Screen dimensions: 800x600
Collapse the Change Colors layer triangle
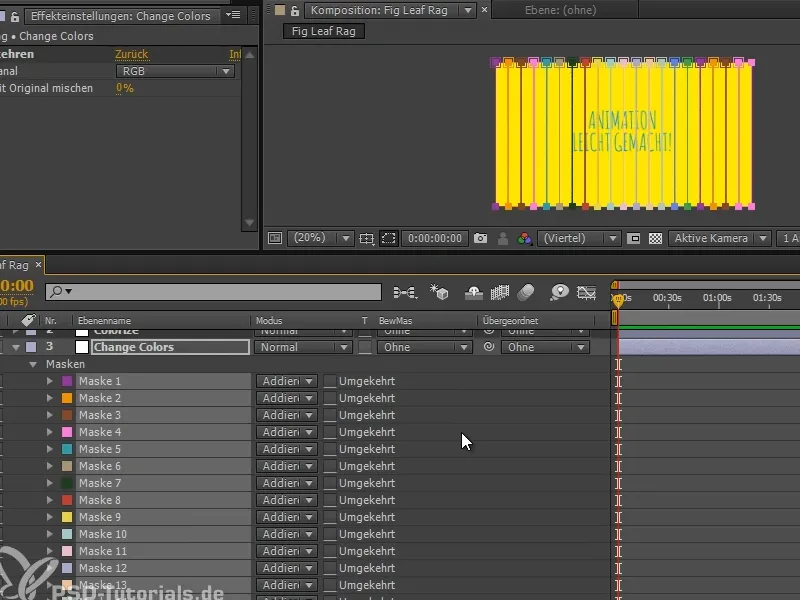point(16,347)
